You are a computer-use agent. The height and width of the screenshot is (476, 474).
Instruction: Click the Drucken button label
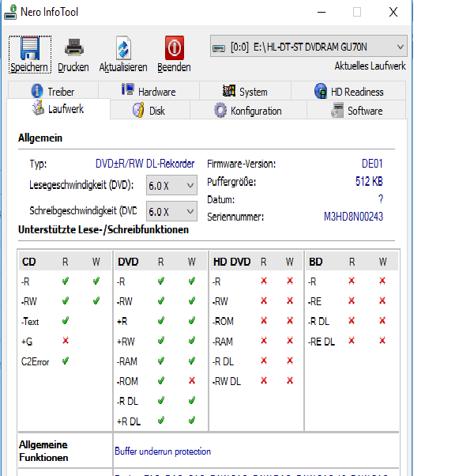point(73,67)
